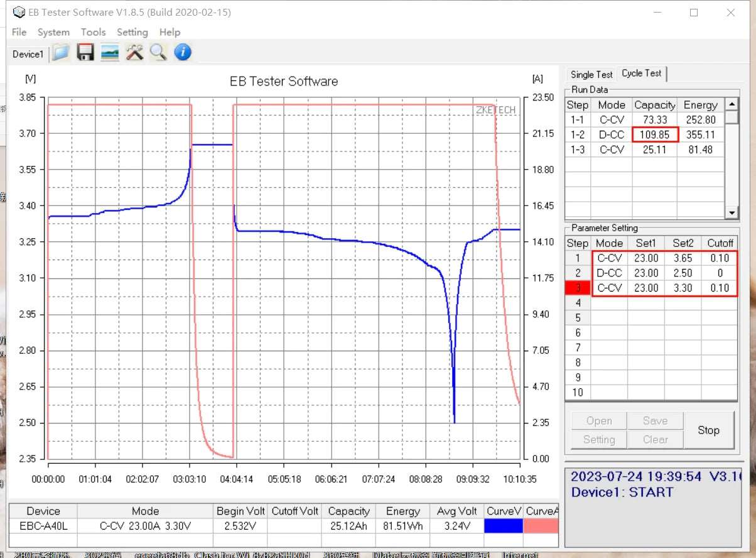Switch to the Single Test tab
The height and width of the screenshot is (558, 756).
click(591, 74)
